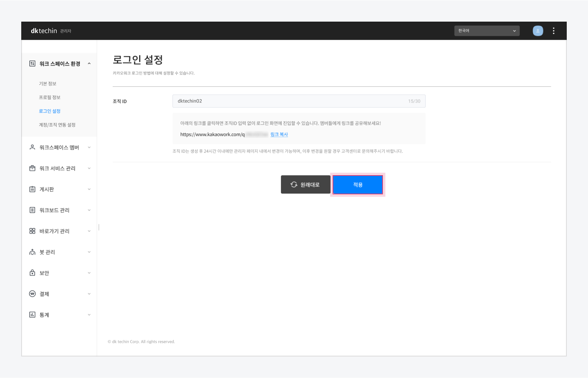Click the 봇 관리 robot icon
Screen dimensions: 588x378
(x=32, y=252)
